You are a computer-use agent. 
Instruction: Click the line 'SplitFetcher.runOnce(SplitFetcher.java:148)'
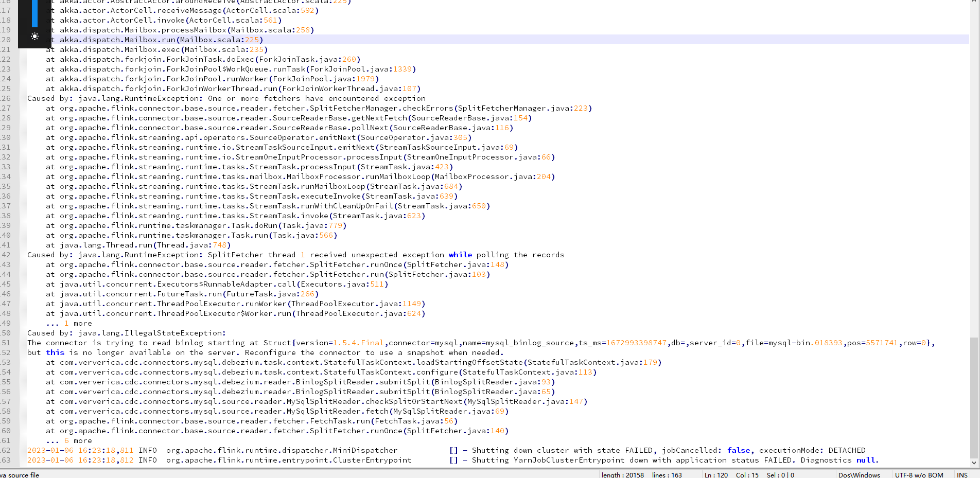(277, 264)
